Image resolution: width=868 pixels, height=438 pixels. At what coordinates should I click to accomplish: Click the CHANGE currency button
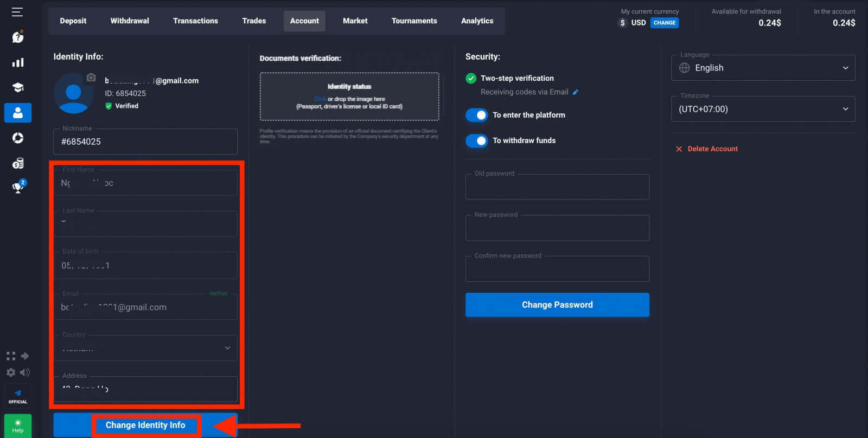[664, 23]
